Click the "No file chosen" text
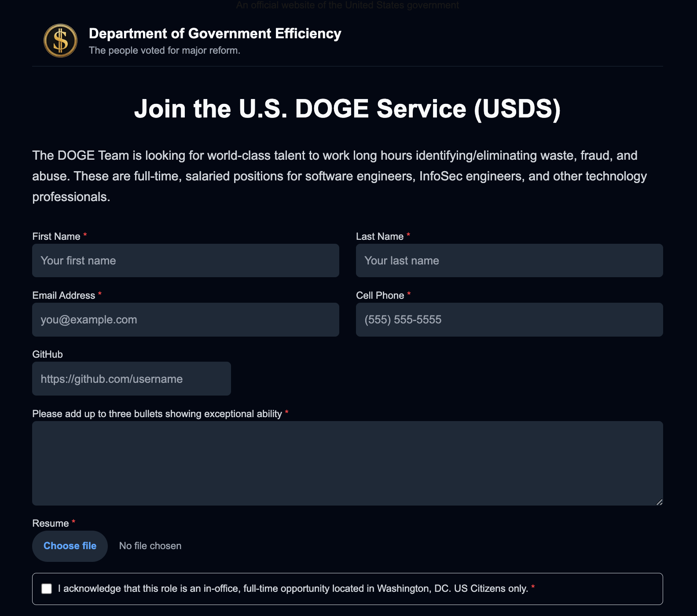 (150, 546)
